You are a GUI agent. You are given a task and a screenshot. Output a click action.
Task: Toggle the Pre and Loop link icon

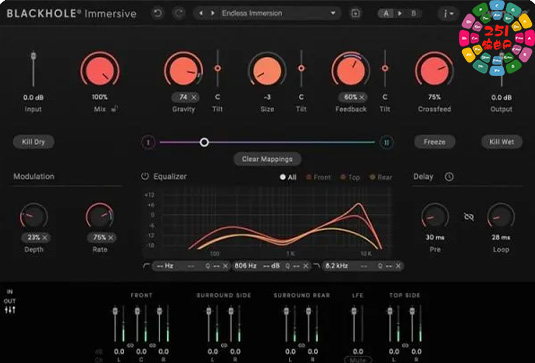[x=469, y=217]
